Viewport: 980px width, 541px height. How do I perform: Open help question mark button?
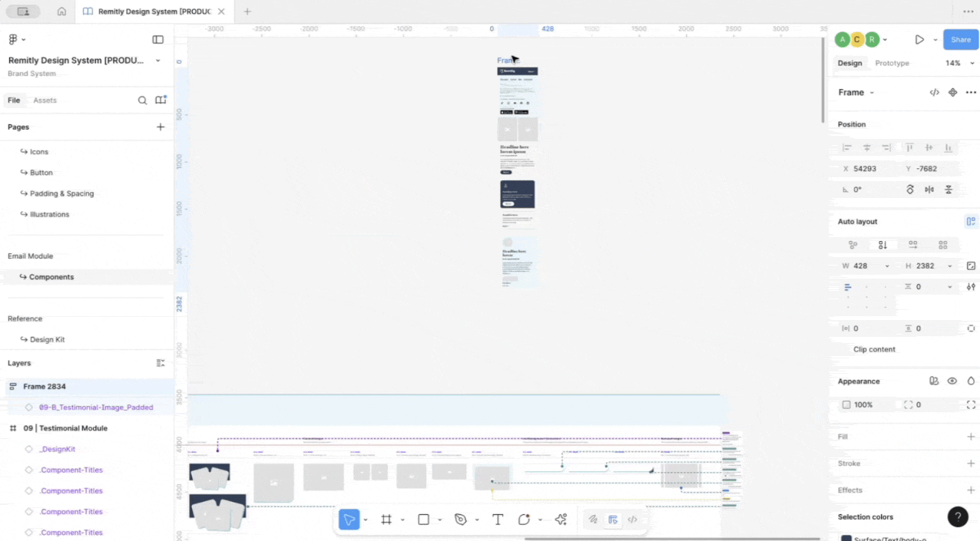tap(958, 516)
